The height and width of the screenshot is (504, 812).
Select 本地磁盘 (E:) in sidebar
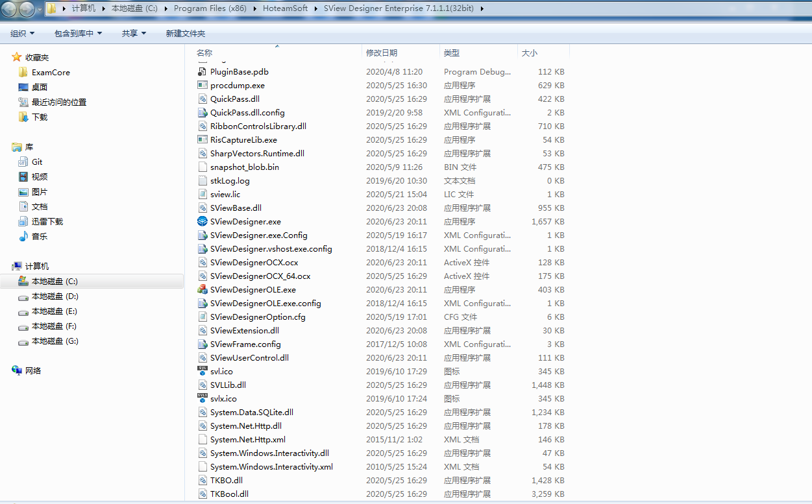(55, 311)
